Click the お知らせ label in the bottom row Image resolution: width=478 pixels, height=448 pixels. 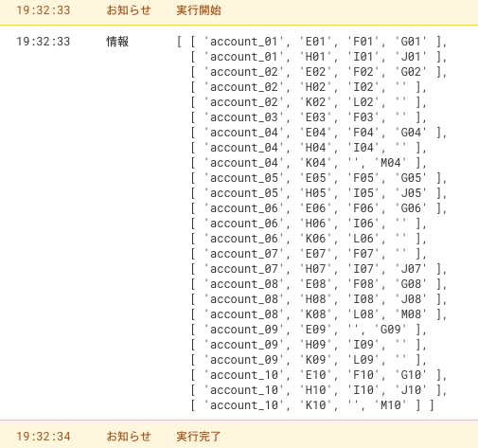(x=129, y=437)
